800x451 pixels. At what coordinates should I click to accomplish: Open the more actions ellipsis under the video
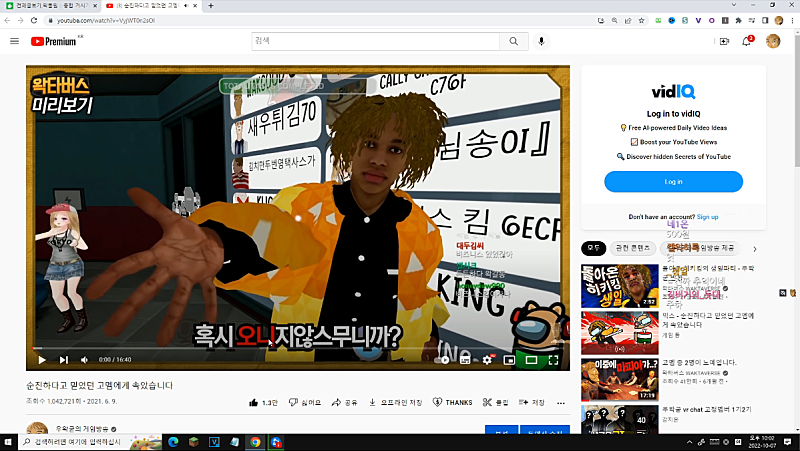561,403
